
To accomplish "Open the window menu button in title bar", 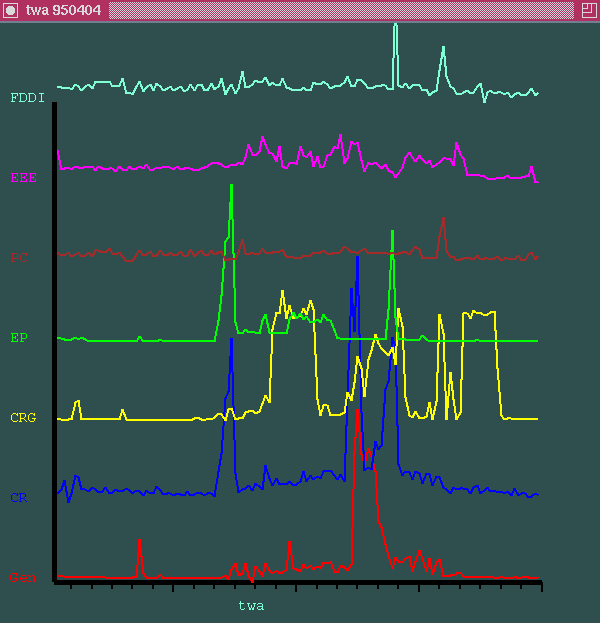I will (x=11, y=10).
